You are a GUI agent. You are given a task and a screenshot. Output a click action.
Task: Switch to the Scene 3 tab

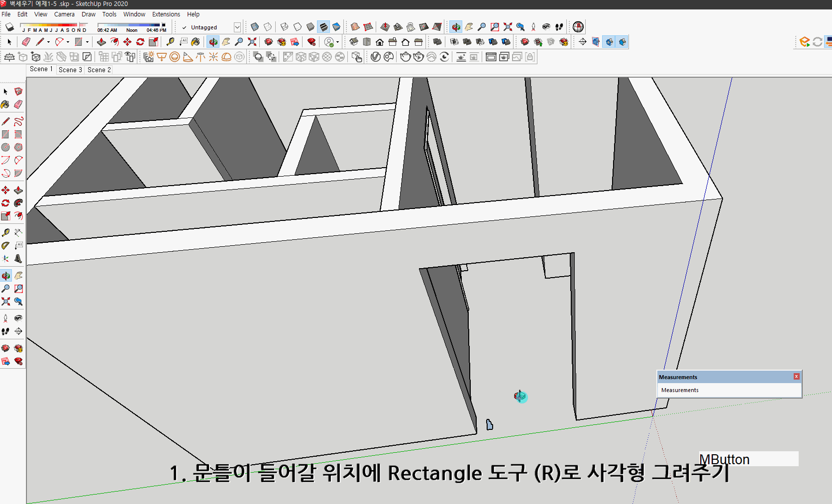[x=70, y=70]
